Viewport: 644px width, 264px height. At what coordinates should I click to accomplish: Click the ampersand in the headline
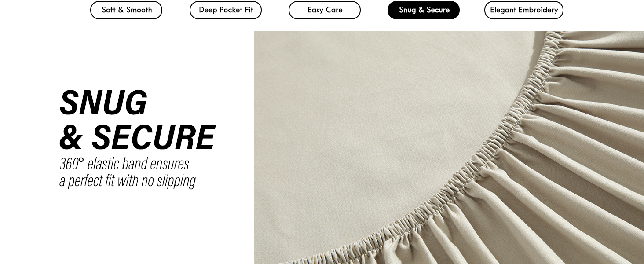[71, 137]
